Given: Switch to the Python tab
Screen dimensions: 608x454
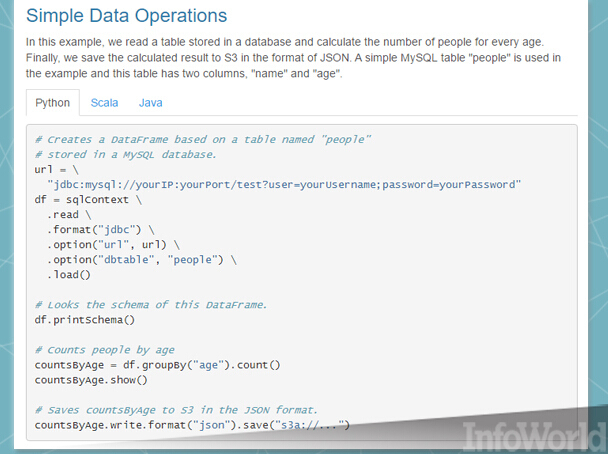Looking at the screenshot, I should [x=53, y=103].
